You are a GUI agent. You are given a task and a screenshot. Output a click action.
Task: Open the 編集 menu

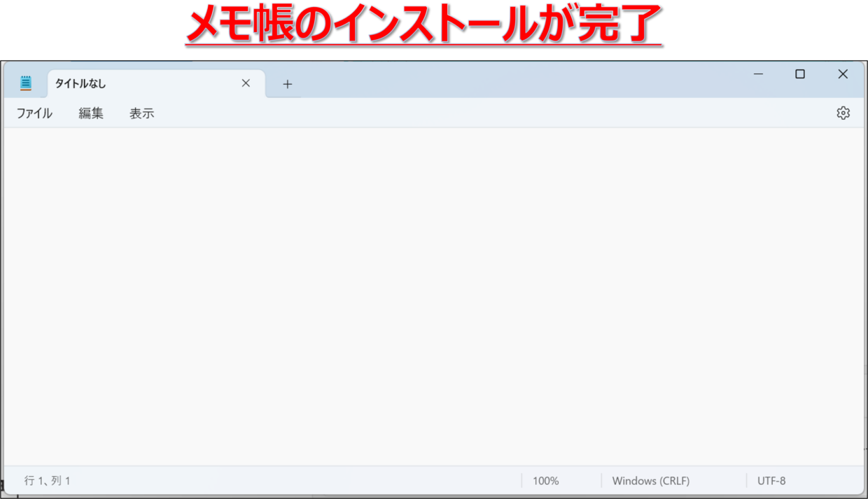[91, 113]
